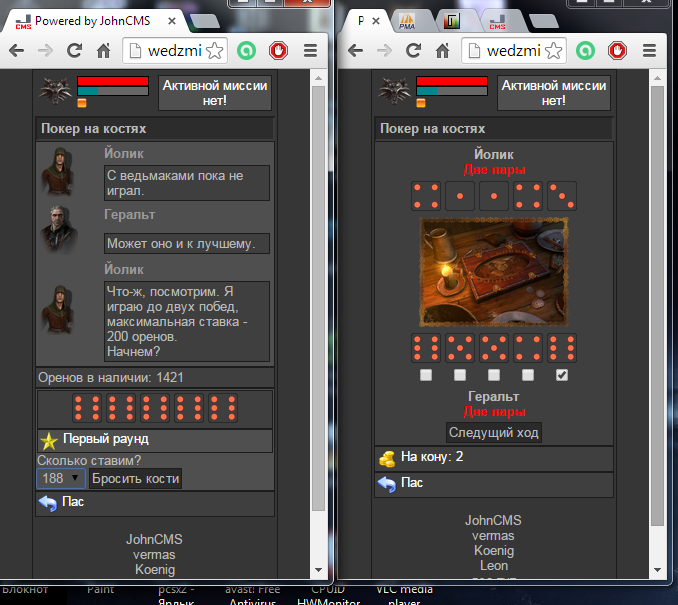Click left window vertical scrollbar
This screenshot has width=678, height=605.
click(319, 298)
